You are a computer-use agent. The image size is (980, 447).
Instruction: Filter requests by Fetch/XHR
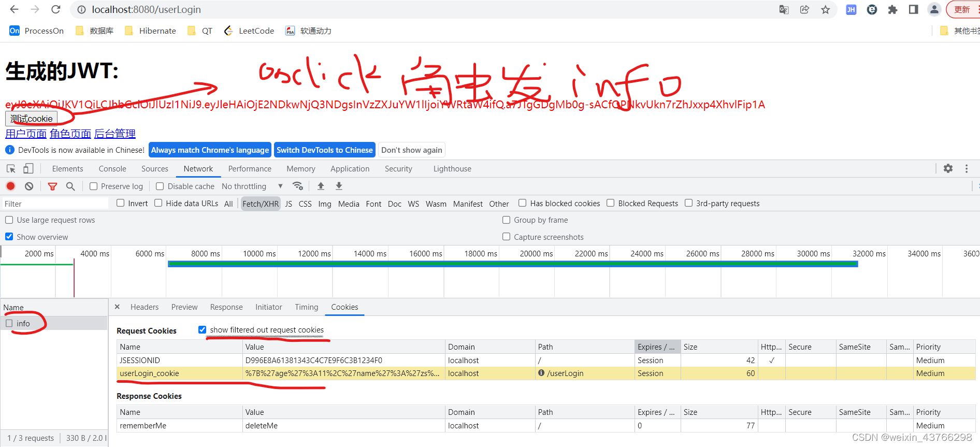point(261,204)
